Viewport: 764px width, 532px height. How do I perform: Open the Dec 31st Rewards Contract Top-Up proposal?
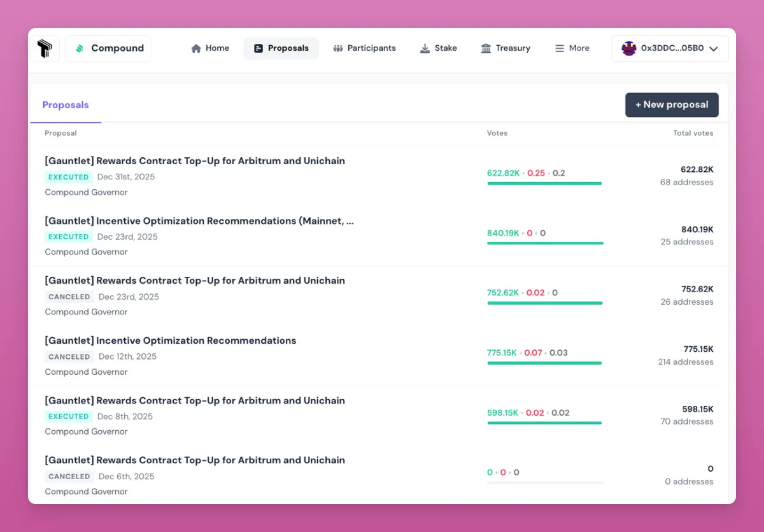(x=195, y=161)
